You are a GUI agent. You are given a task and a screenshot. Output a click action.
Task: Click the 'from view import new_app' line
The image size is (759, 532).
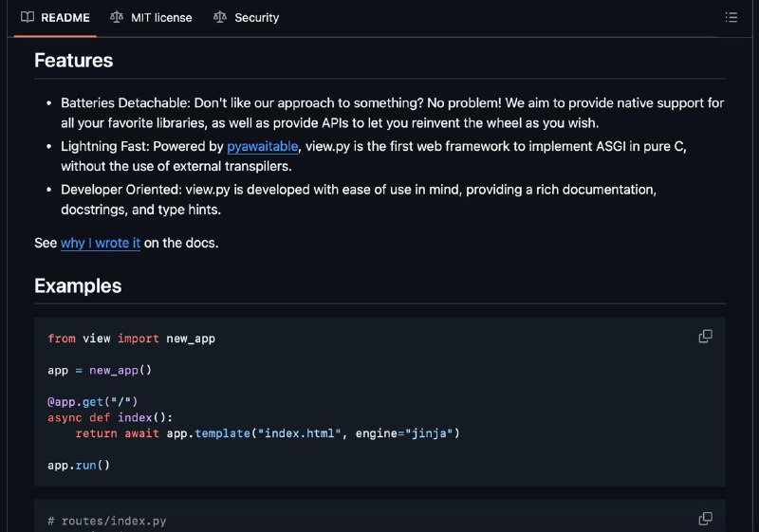(x=131, y=339)
